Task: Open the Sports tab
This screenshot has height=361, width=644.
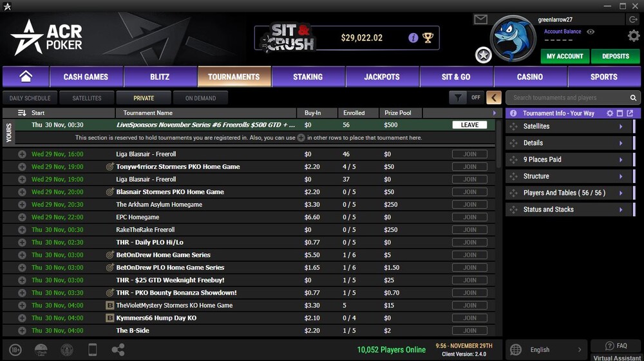Action: click(604, 77)
